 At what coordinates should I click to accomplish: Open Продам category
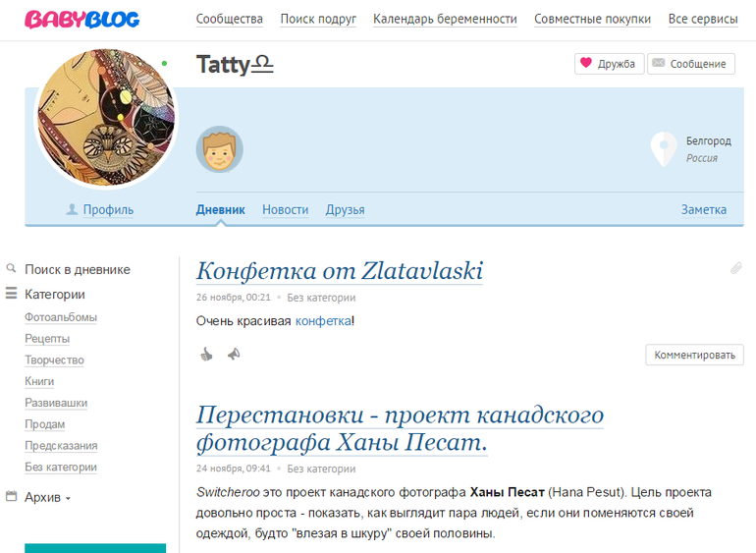[x=45, y=424]
